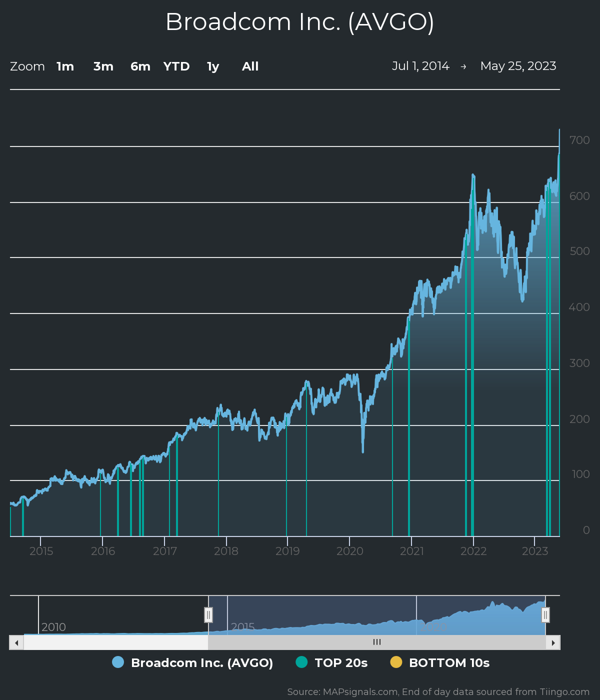Click the Zoom label

pos(27,66)
